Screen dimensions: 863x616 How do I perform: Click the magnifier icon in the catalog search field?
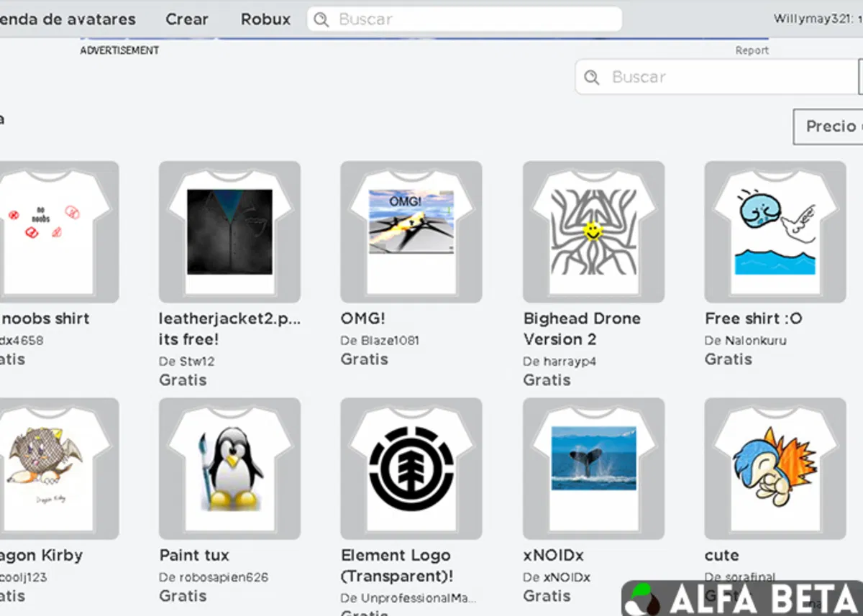click(592, 77)
